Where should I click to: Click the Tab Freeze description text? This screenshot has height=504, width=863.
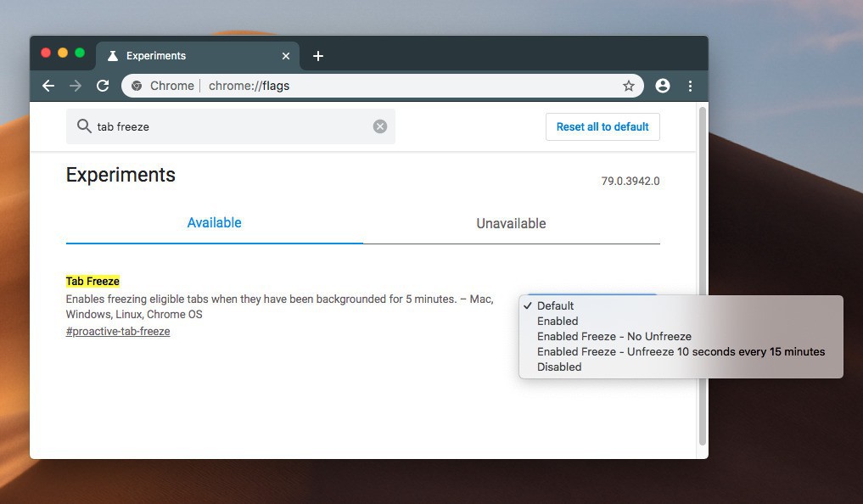pyautogui.click(x=279, y=307)
